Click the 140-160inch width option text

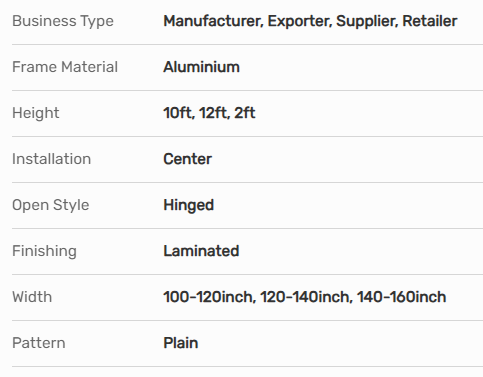[401, 297]
